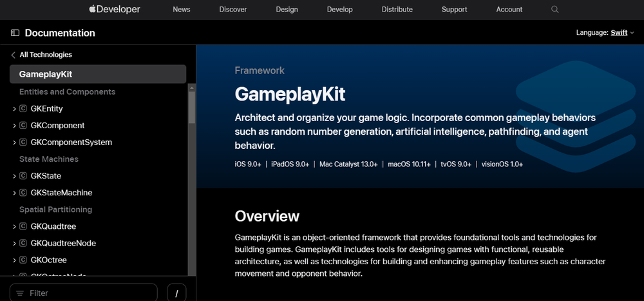
Task: Expand the GKState tree item
Action: pyautogui.click(x=14, y=176)
